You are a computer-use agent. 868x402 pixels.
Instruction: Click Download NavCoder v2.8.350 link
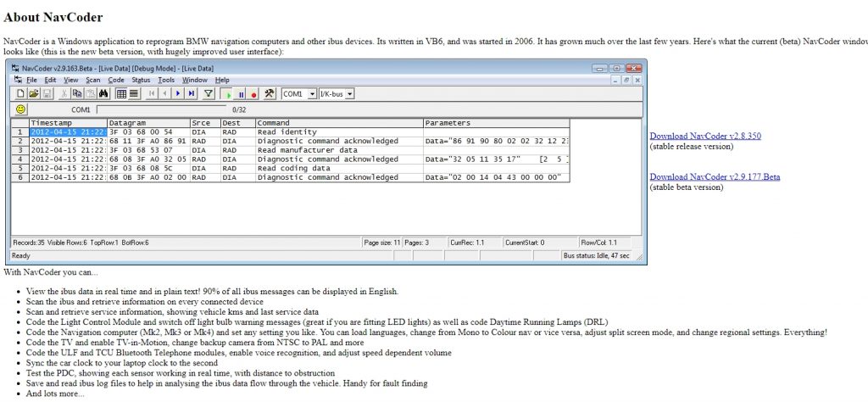point(705,136)
